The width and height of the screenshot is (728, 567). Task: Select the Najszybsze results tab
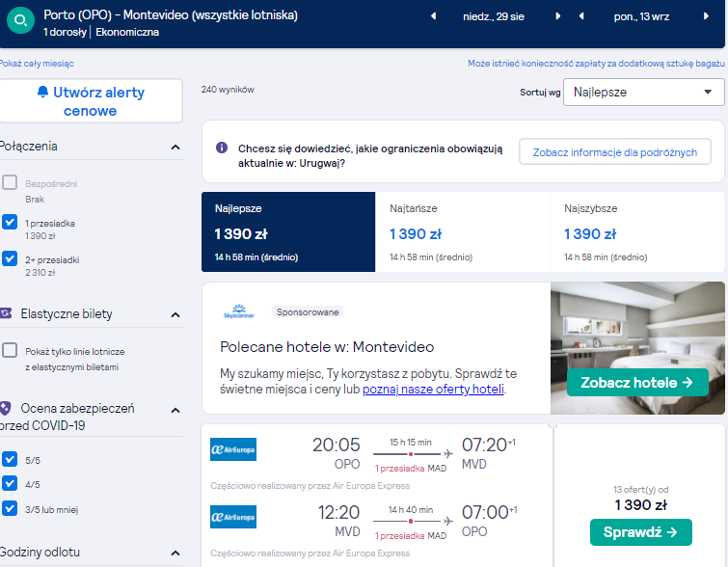[637, 231]
